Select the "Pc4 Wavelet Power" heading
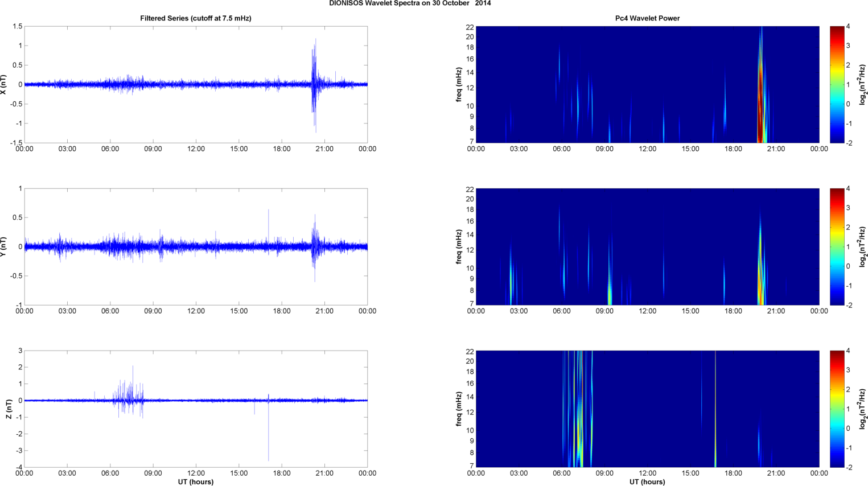 coord(647,18)
